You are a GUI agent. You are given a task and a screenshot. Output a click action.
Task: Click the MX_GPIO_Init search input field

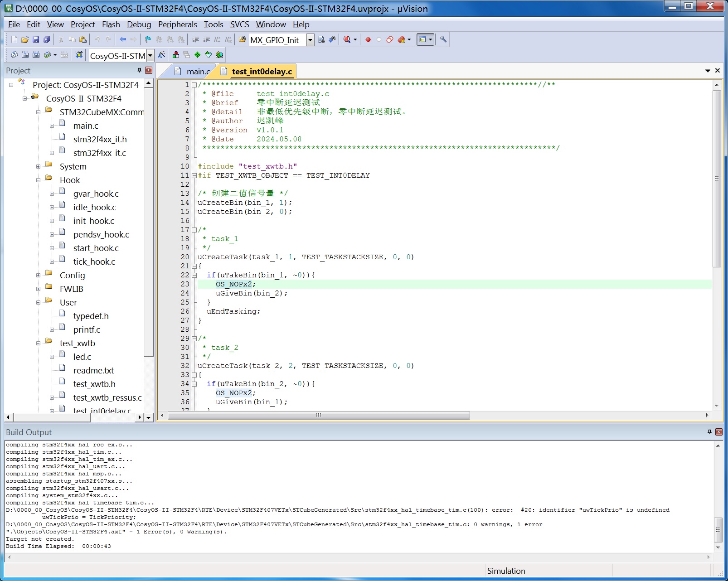tap(277, 40)
